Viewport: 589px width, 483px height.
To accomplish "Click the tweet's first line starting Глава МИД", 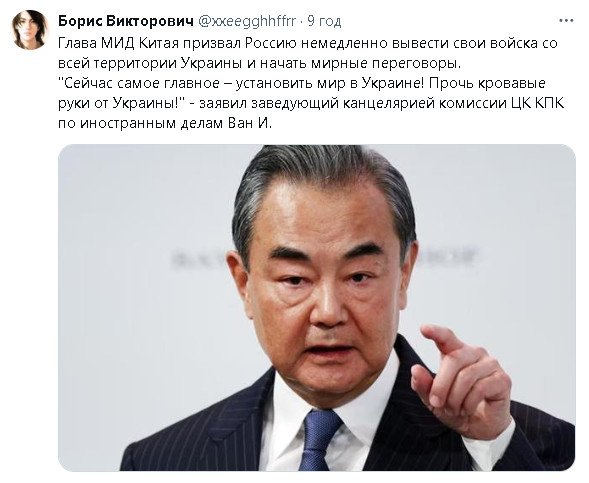I will (308, 44).
